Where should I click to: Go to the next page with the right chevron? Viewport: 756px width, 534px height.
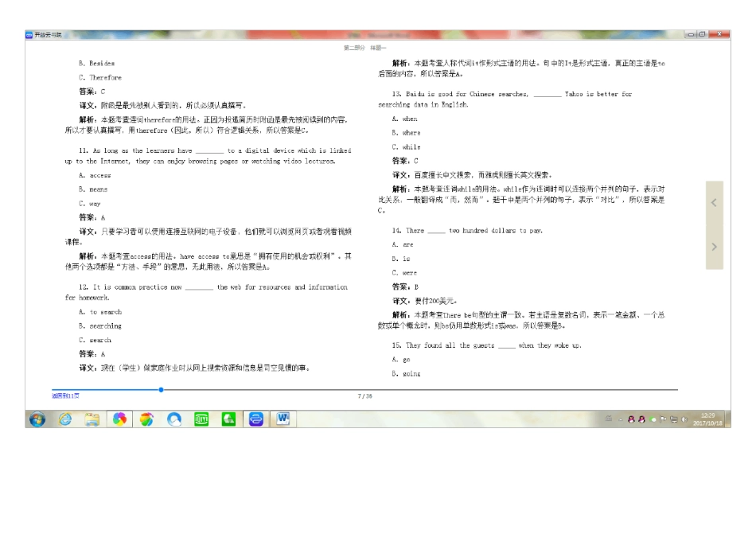pyautogui.click(x=714, y=247)
